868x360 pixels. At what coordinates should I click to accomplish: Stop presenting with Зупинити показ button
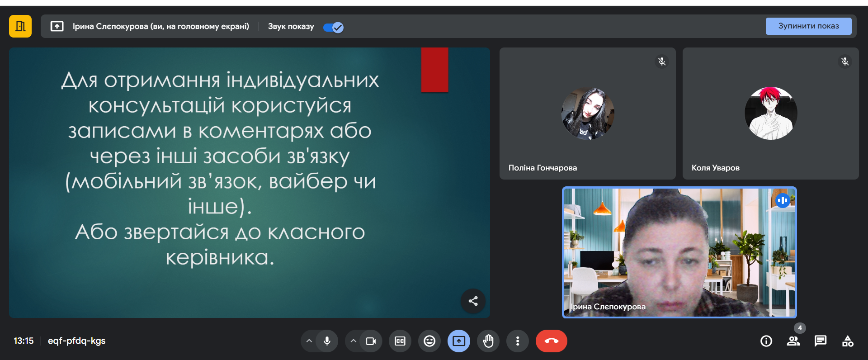(x=808, y=26)
